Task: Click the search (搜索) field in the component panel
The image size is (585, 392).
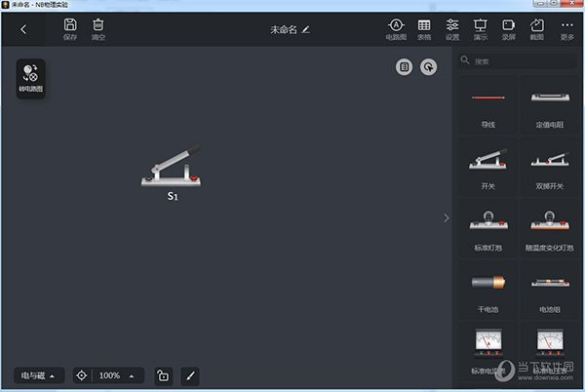Action: coord(518,60)
